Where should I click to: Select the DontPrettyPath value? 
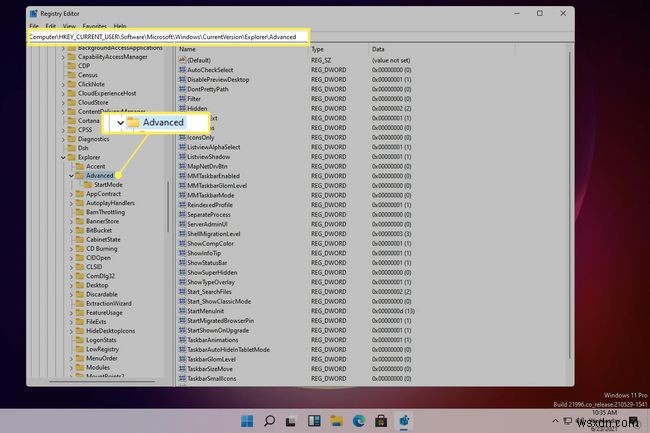tap(208, 89)
